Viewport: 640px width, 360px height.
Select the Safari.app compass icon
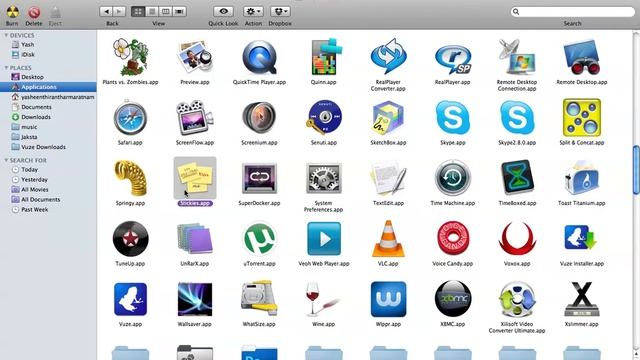pos(130,118)
